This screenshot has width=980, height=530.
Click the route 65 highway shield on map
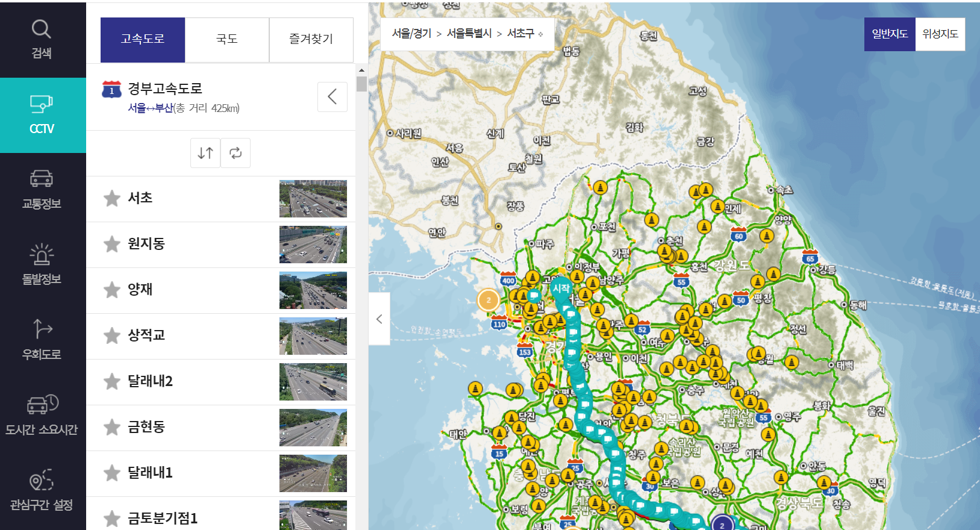pos(810,258)
